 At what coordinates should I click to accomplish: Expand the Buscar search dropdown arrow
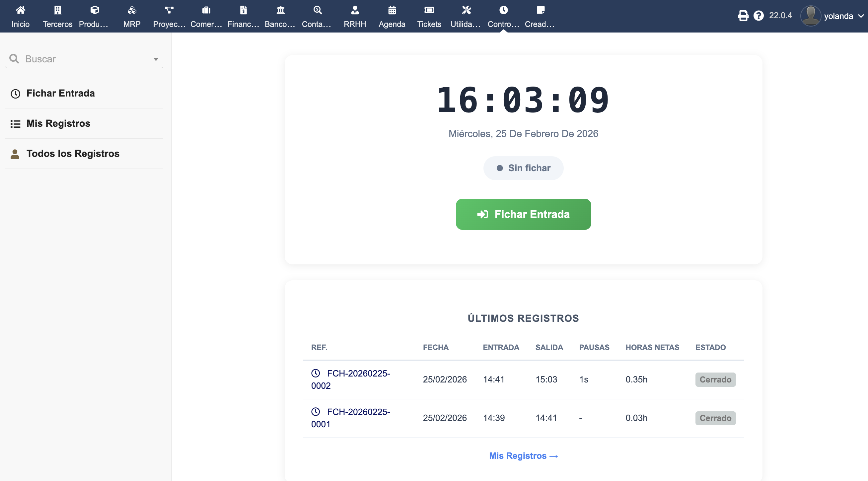click(156, 59)
